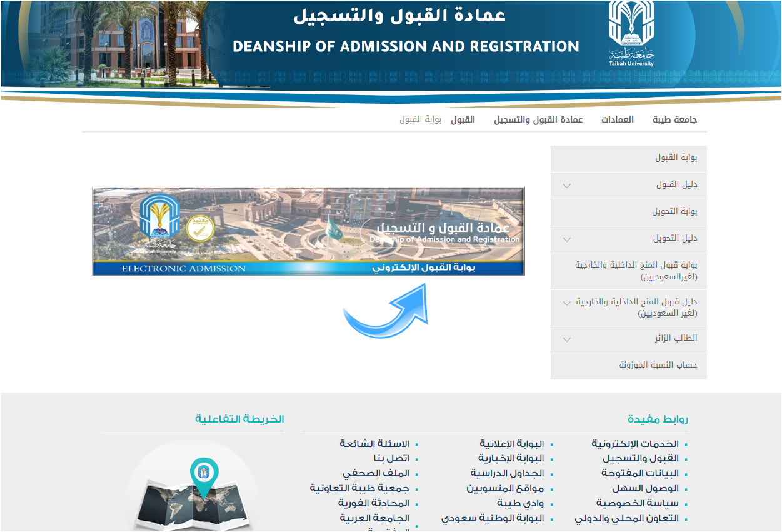Open الخدمات الإلكترونية useful link
The width and height of the screenshot is (782, 532).
(x=635, y=444)
